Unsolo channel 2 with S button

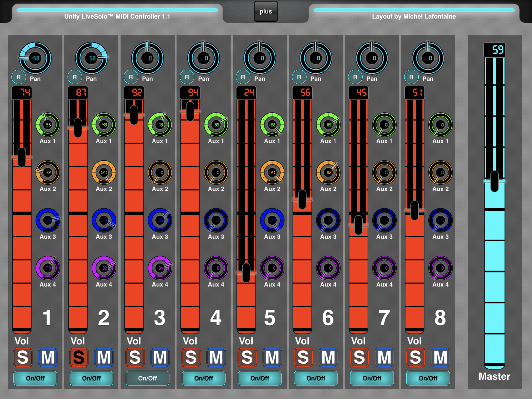79,357
